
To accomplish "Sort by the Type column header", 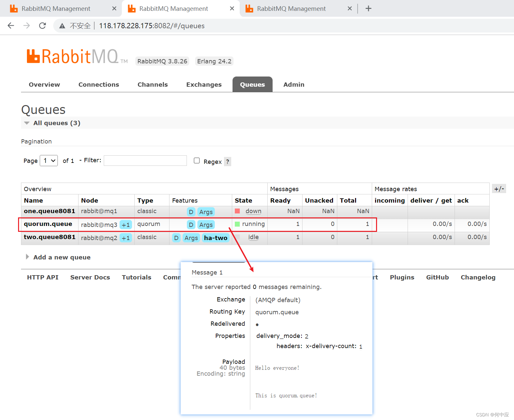I will (x=145, y=200).
